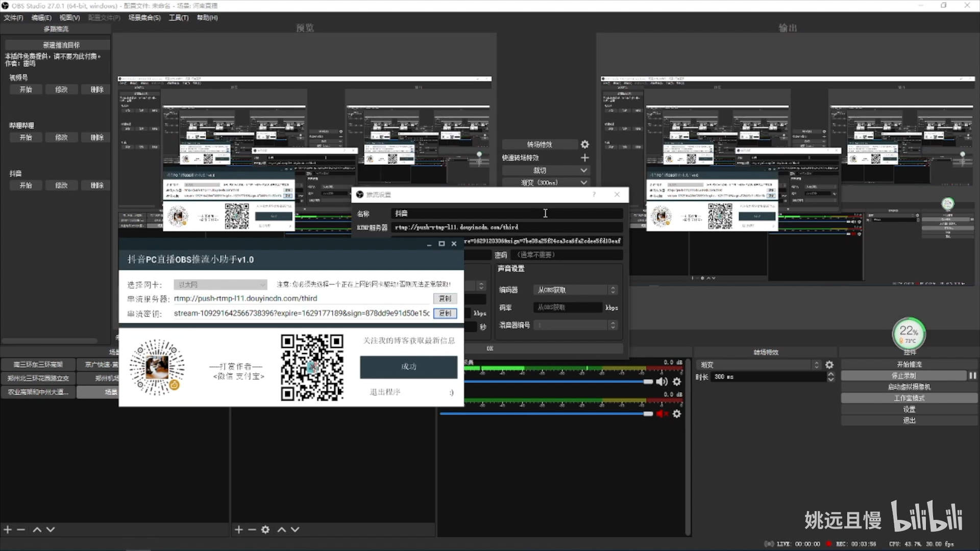Open the 场景集合(S) menu

click(144, 18)
